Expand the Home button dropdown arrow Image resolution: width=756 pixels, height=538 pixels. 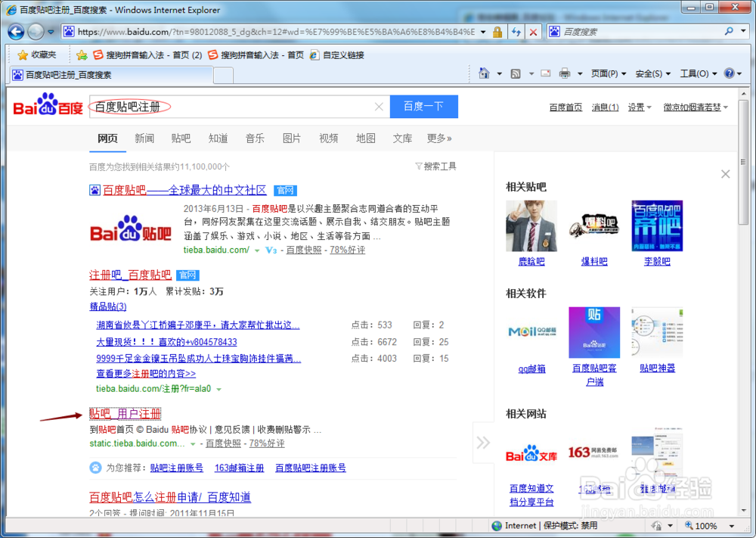(x=499, y=74)
